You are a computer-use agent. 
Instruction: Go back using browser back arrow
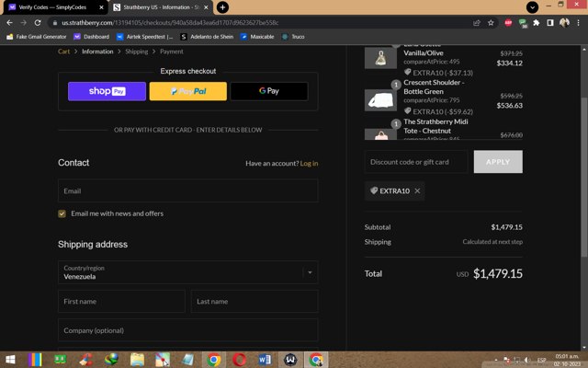click(x=10, y=22)
